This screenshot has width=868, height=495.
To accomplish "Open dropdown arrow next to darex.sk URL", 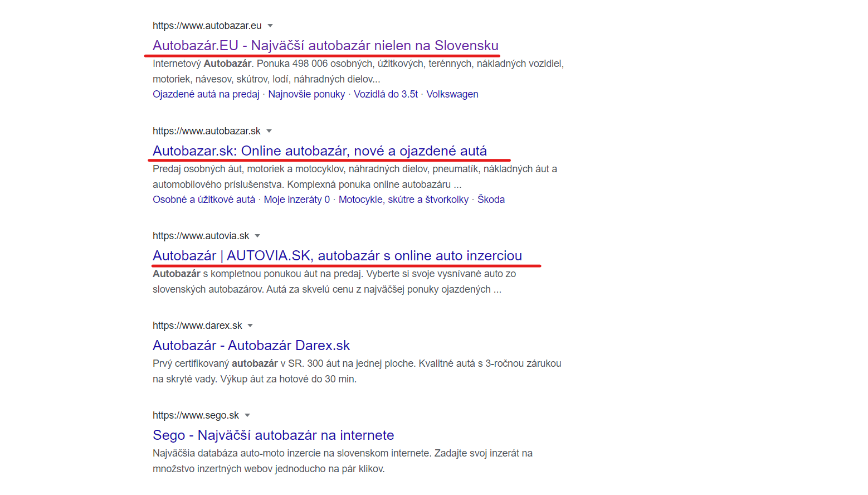I will pos(250,326).
